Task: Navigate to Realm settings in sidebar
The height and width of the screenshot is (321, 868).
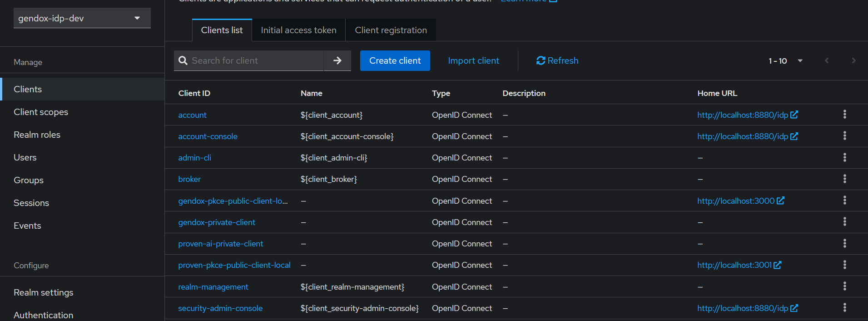Action: point(44,292)
